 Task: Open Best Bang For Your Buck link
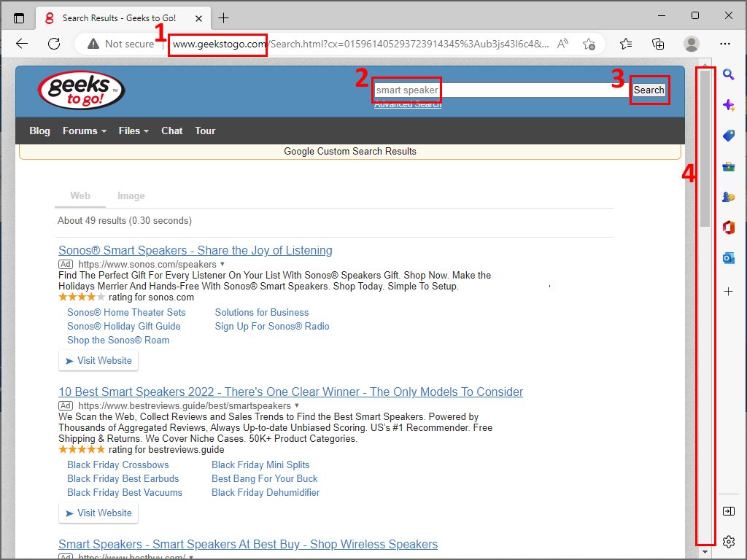[264, 478]
